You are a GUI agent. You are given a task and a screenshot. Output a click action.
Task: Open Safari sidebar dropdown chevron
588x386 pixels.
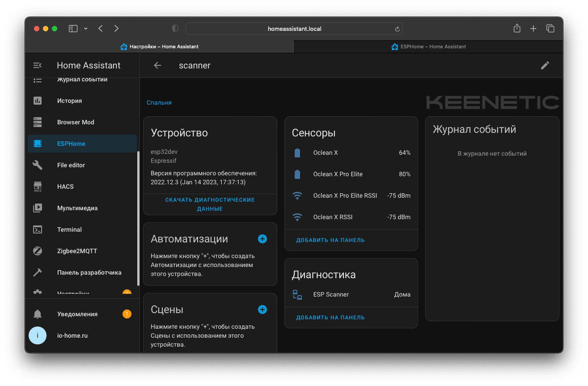86,29
